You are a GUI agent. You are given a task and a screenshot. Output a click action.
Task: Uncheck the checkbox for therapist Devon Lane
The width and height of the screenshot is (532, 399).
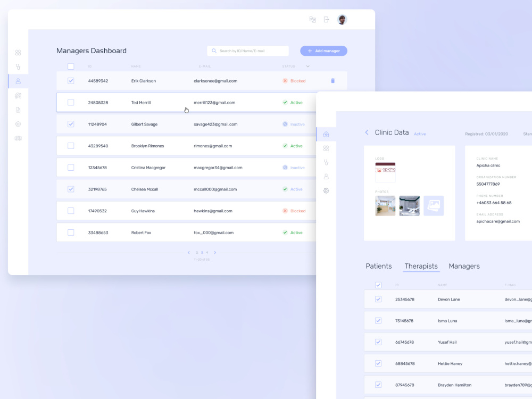click(x=378, y=299)
